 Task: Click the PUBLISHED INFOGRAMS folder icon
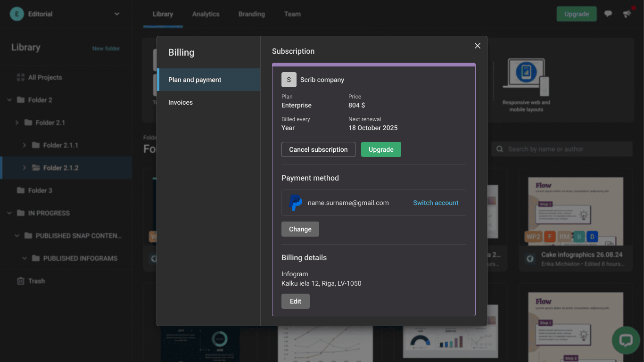[36, 258]
